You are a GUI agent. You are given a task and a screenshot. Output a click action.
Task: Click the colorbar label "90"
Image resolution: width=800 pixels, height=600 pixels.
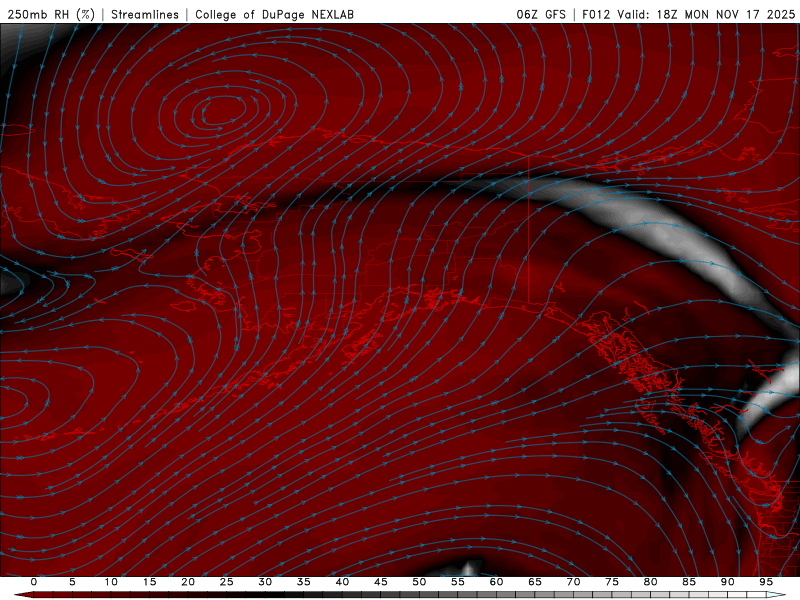(727, 582)
